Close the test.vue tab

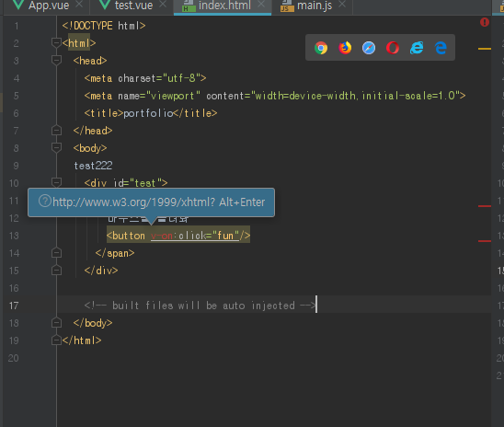click(x=163, y=5)
